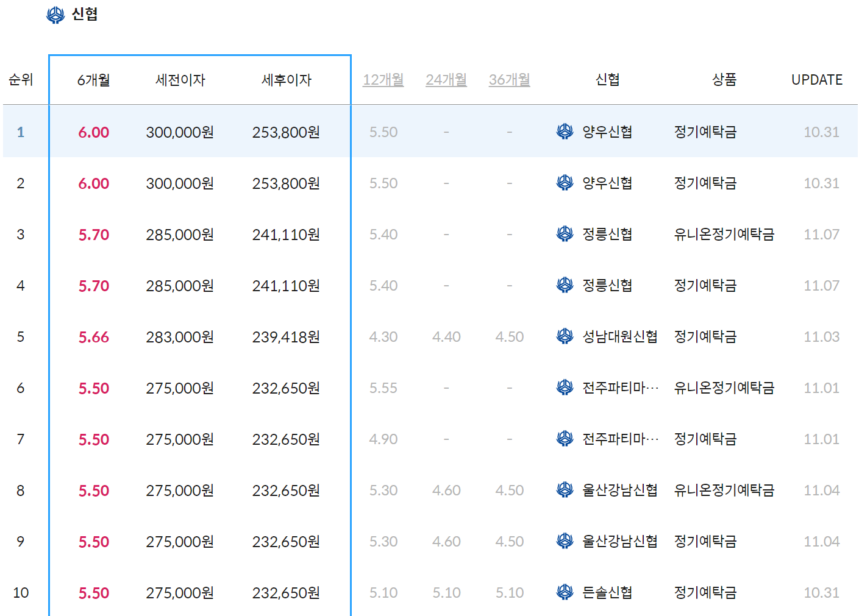859x616 pixels.
Task: Click 유니온정기예탁금 product in rank 8 row
Action: coord(724,490)
